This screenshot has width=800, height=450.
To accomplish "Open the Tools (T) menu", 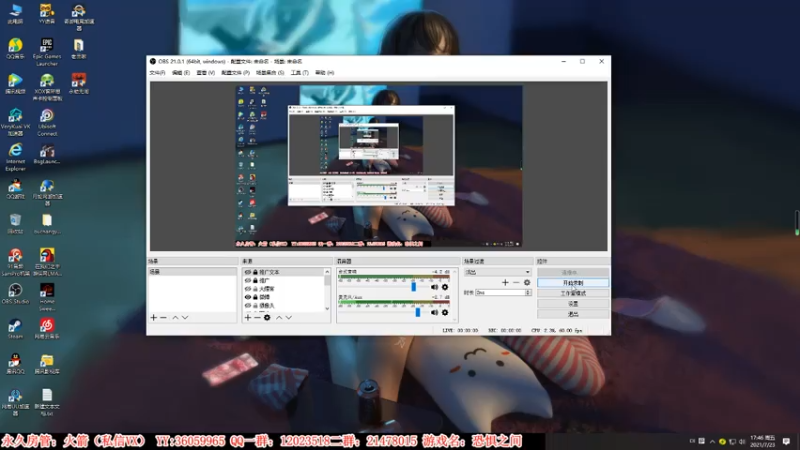I will coord(299,73).
